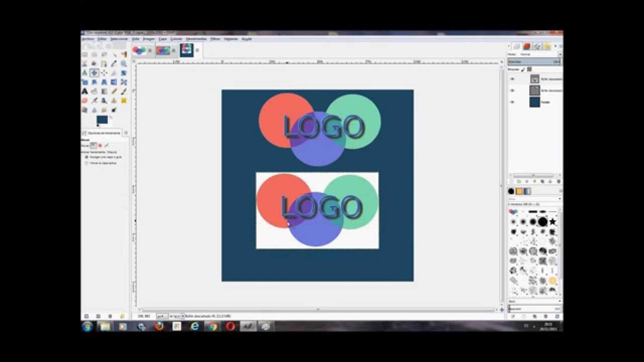
Task: Select the Text tool
Action: click(x=85, y=92)
